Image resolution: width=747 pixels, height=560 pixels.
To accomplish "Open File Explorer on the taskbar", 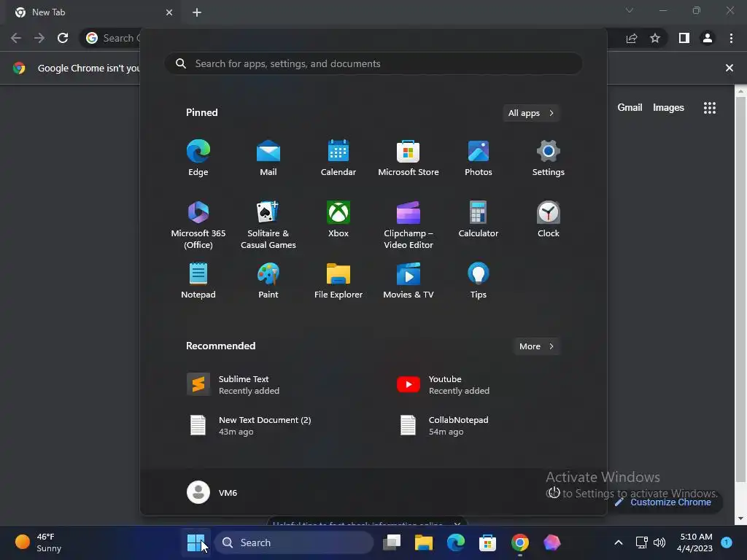I will coord(424,542).
